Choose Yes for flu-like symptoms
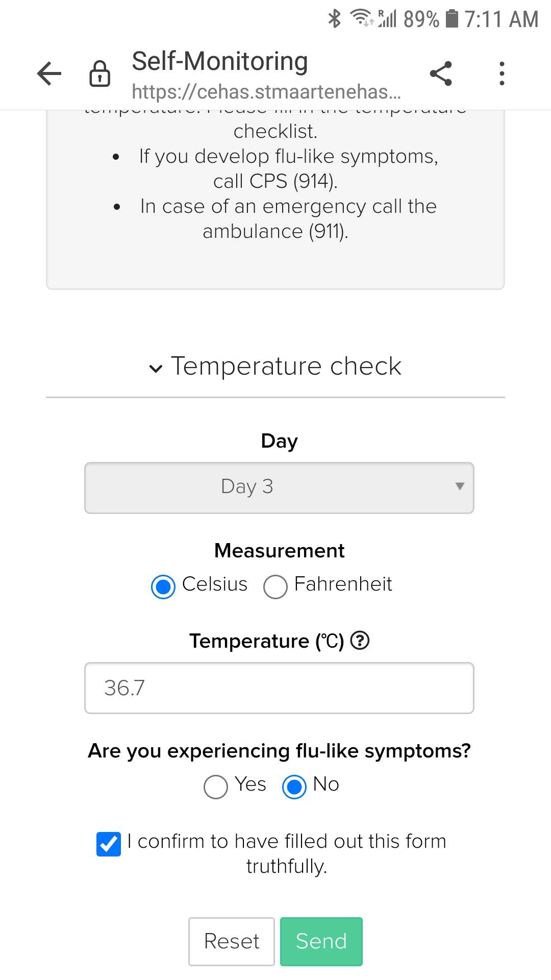This screenshot has height=980, width=551. [x=216, y=787]
